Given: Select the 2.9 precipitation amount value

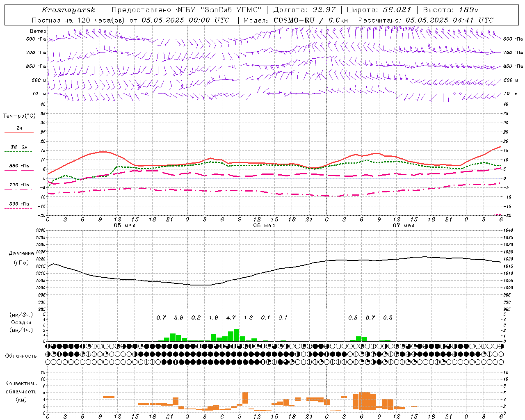Looking at the screenshot, I should tap(178, 317).
